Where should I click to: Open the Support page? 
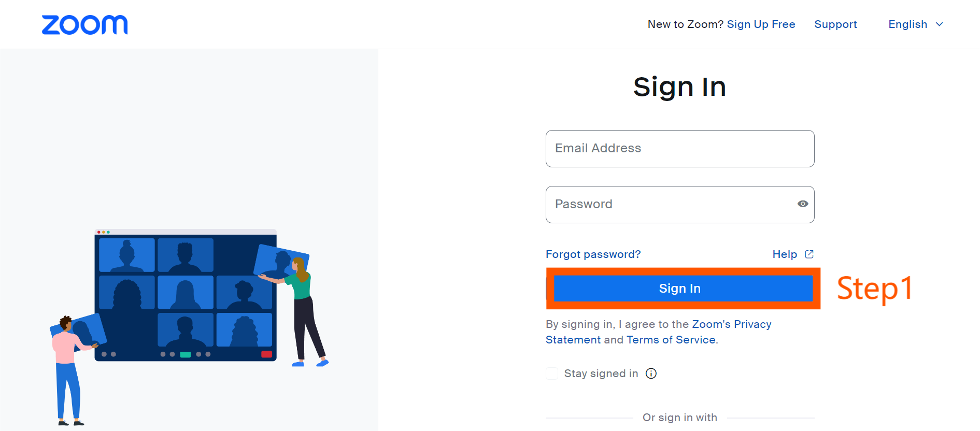(x=835, y=24)
